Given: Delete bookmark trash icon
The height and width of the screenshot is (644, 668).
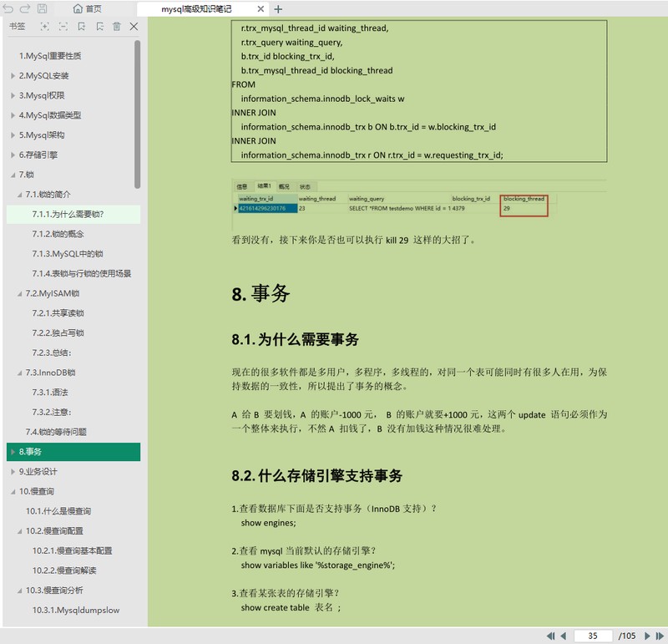Looking at the screenshot, I should click(x=116, y=27).
